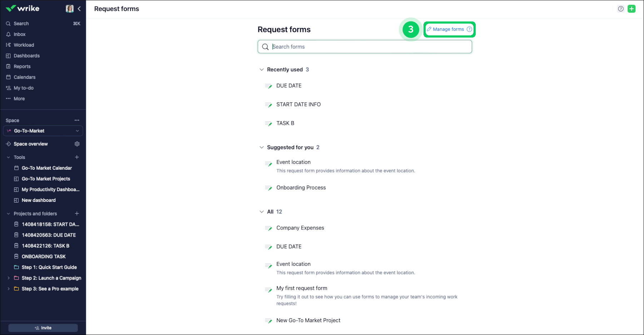
Task: Expand Step 2: Launch a Campaign folder
Action: (9, 278)
